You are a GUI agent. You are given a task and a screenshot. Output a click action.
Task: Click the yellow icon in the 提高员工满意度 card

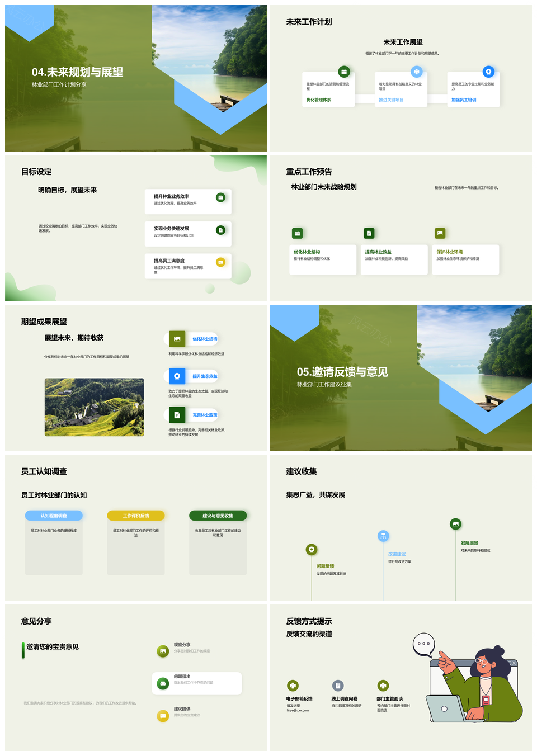(221, 262)
